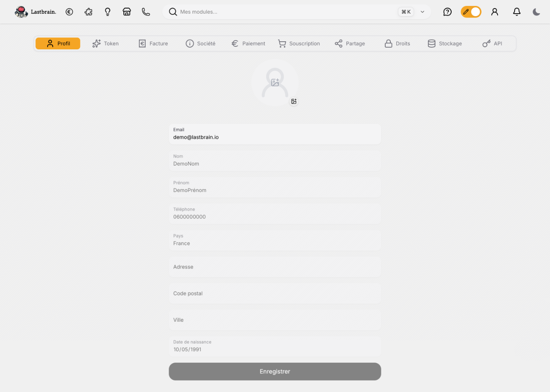The height and width of the screenshot is (392, 550).
Task: Switch to the Token tab
Action: (106, 43)
